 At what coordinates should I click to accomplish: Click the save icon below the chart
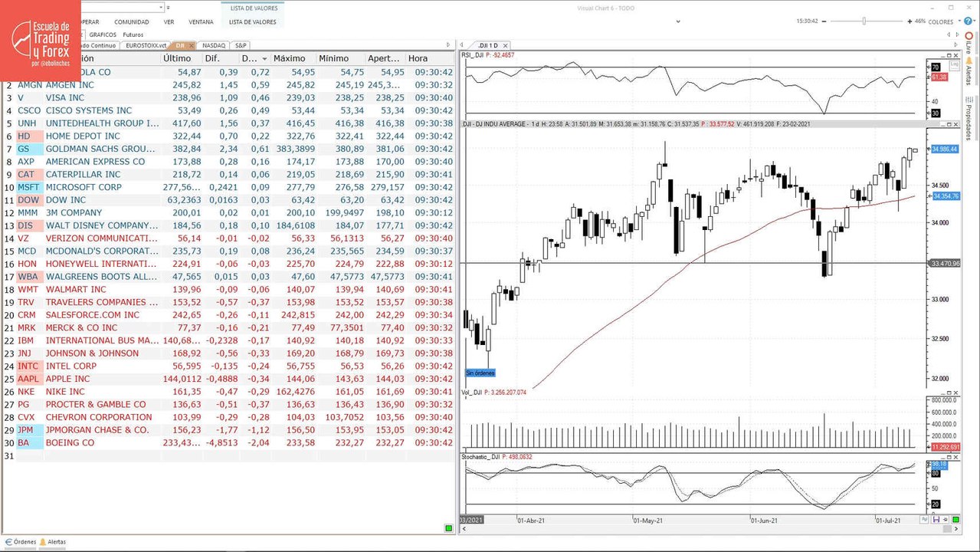tap(936, 519)
